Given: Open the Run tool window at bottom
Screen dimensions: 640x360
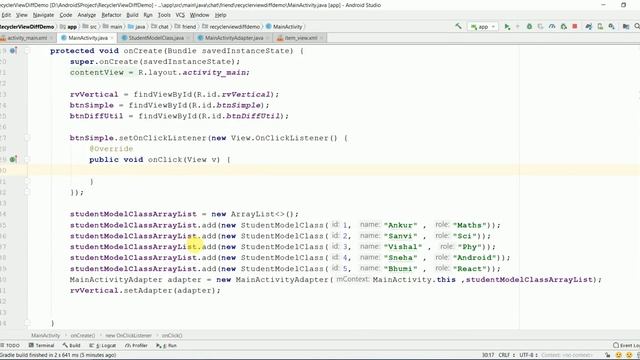Looking at the screenshot, I should (166, 345).
